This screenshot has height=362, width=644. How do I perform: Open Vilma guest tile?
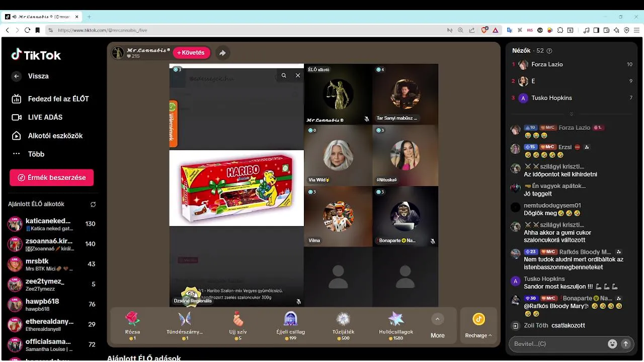tap(338, 216)
